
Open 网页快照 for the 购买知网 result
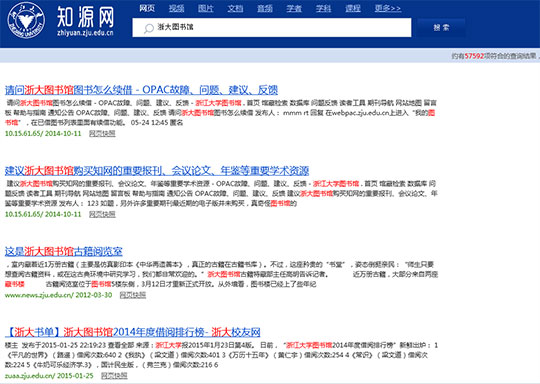tap(102, 214)
